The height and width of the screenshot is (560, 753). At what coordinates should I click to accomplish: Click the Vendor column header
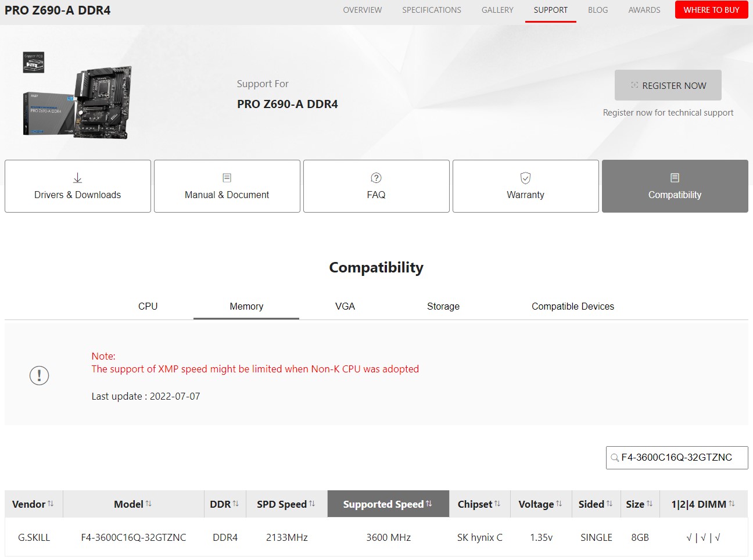point(34,504)
